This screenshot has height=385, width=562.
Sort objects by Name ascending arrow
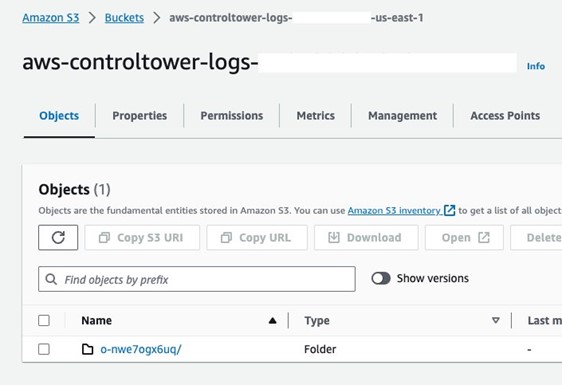272,320
